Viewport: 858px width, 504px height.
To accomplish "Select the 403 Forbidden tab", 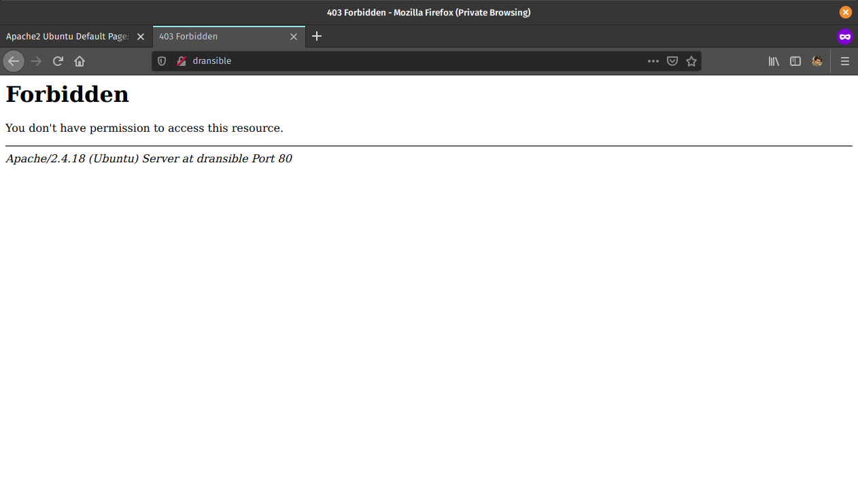I will pos(218,37).
